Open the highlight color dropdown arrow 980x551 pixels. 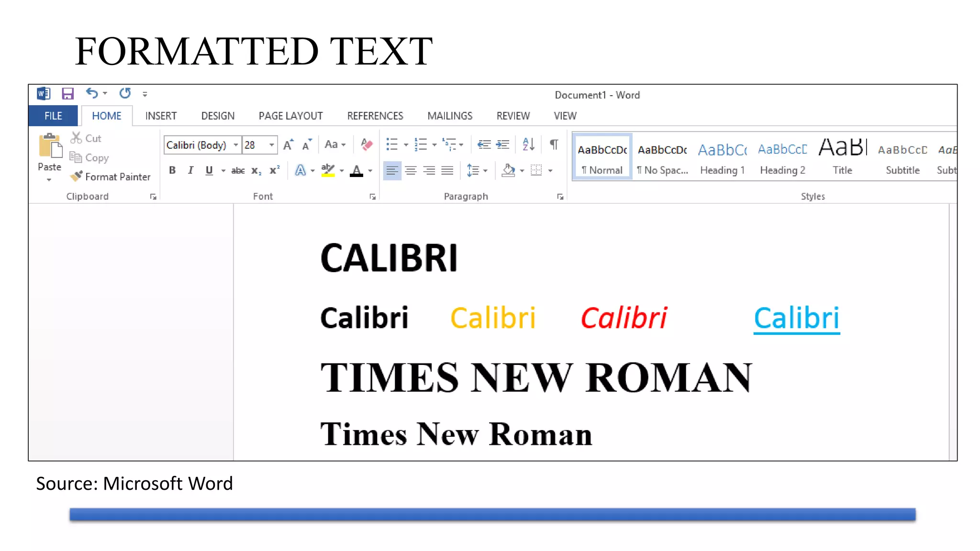coord(342,171)
